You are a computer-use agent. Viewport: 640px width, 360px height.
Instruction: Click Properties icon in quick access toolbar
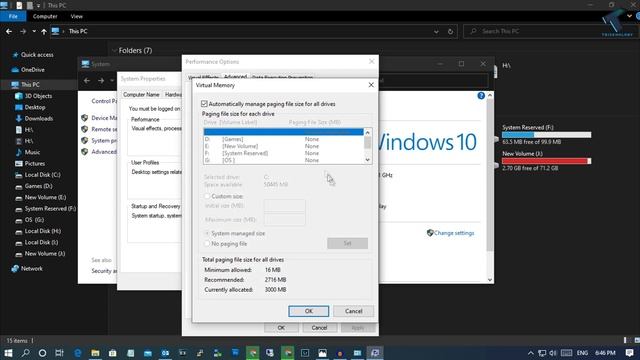(x=19, y=5)
